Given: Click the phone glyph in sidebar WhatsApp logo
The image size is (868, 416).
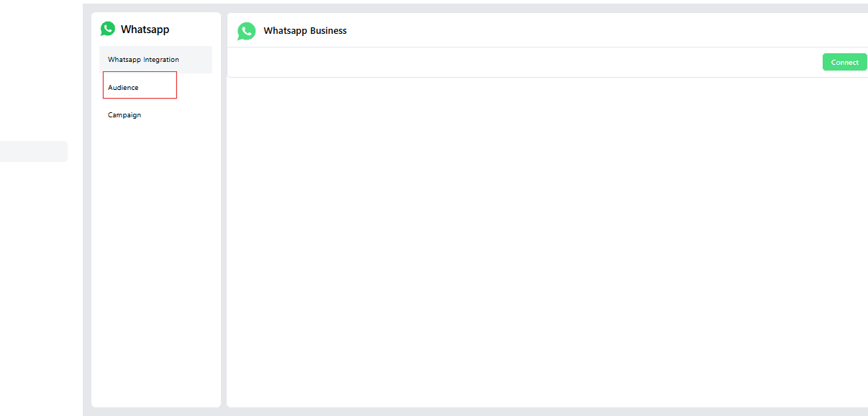Looking at the screenshot, I should tap(108, 29).
